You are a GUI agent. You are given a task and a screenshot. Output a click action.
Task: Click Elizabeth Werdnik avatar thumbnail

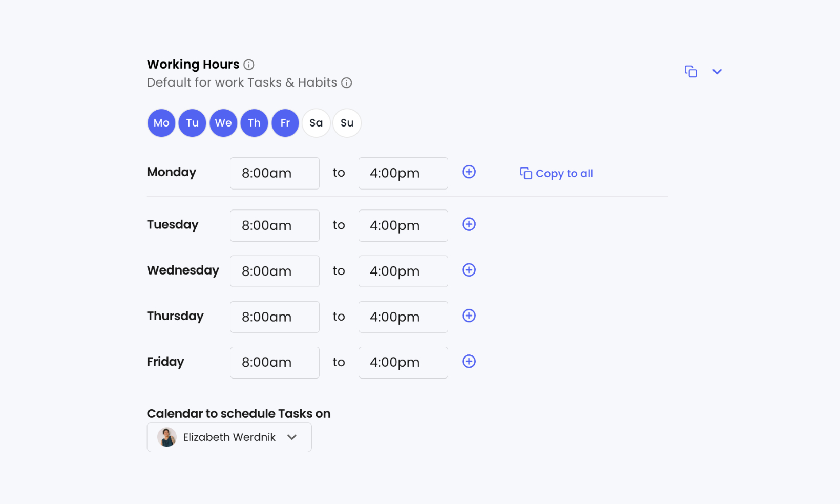pyautogui.click(x=167, y=437)
